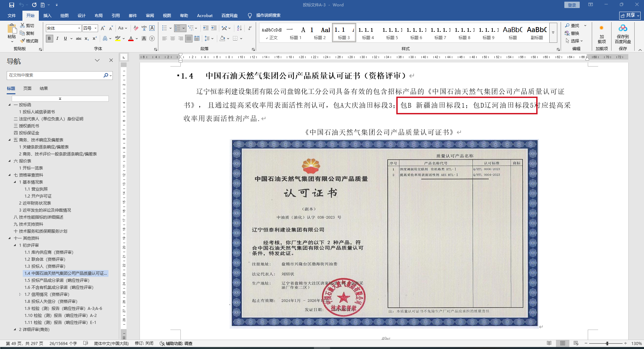Screen dimensions: 644x349
Task: Decrease font size with shrink font icon
Action: 110,28
